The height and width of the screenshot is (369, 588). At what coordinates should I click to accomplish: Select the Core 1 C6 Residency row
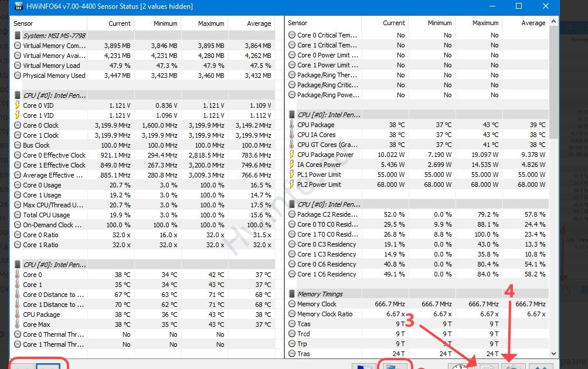tap(418, 274)
